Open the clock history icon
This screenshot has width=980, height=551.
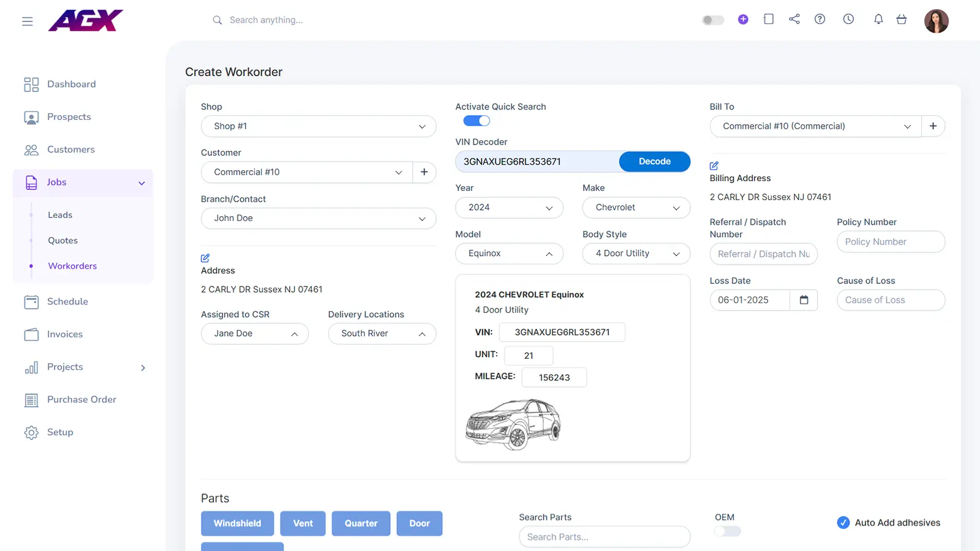(848, 20)
